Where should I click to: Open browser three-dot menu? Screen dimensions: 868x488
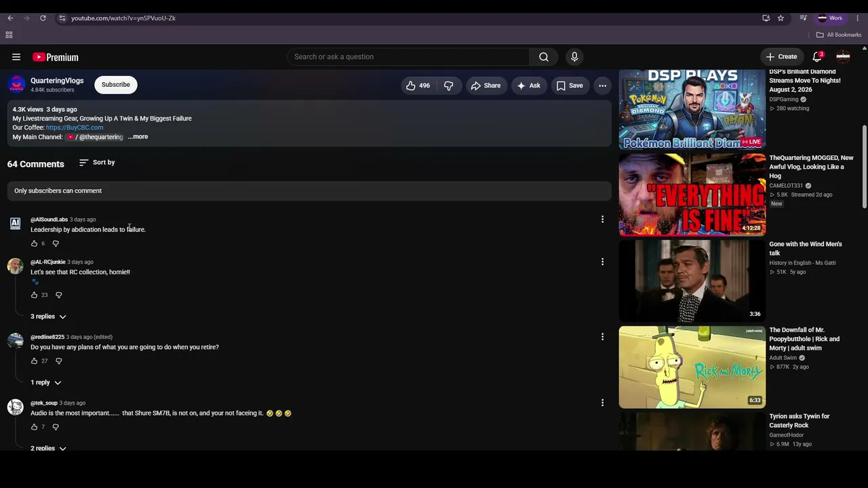coord(857,18)
